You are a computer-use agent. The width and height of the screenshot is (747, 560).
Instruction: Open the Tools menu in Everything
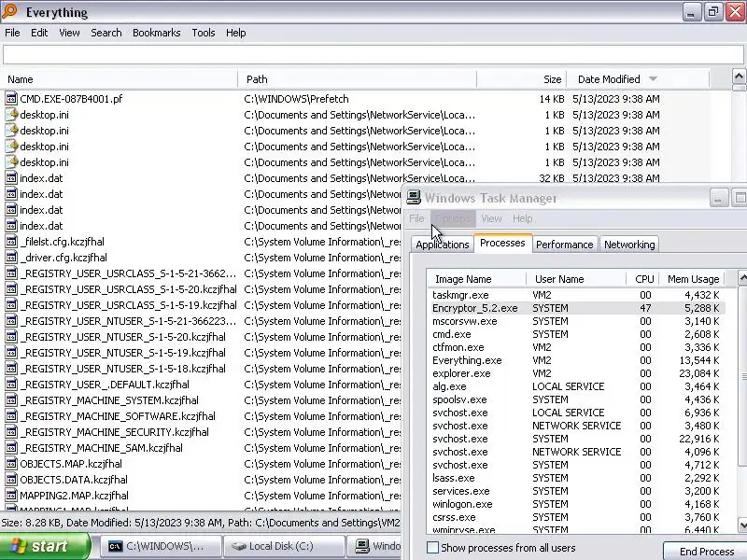[204, 33]
